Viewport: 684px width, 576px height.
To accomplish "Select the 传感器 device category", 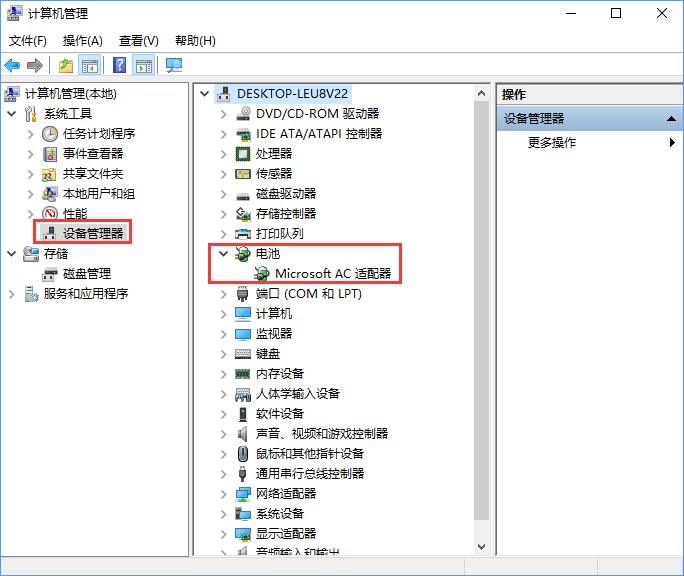I will [274, 174].
